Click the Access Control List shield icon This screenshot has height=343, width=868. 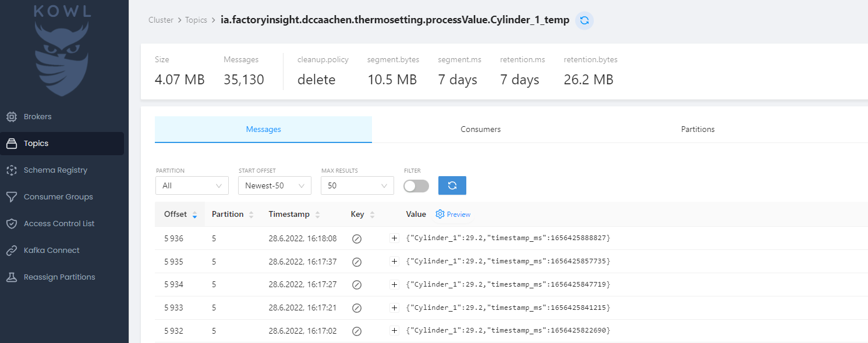pos(12,224)
